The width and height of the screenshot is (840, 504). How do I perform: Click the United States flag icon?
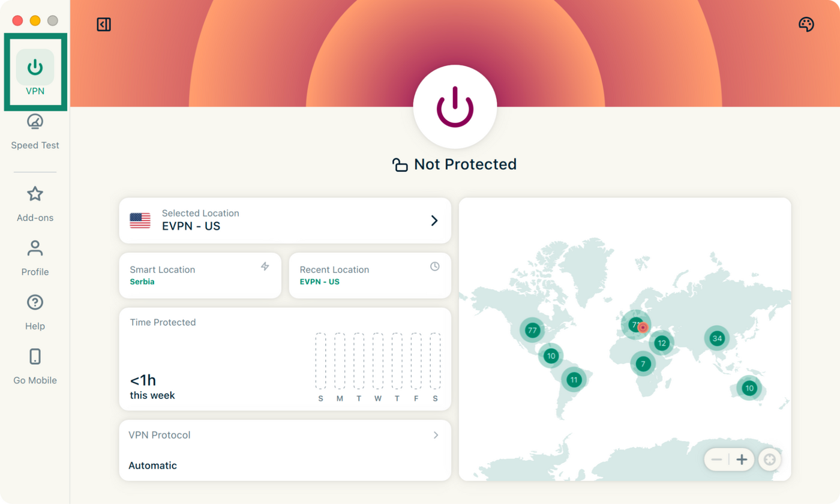click(140, 221)
